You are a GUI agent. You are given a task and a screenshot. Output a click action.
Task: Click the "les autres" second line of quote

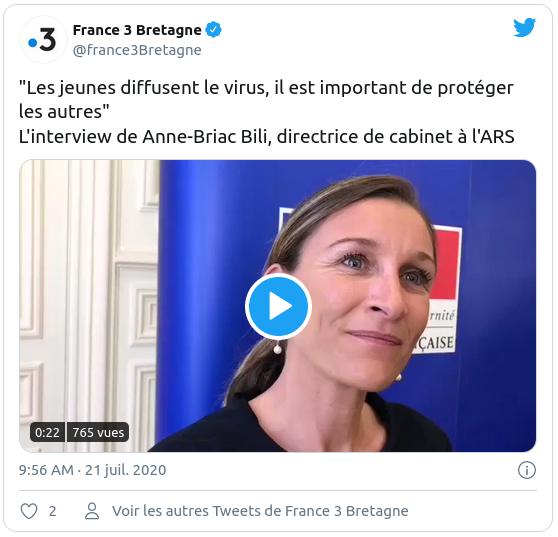point(64,112)
